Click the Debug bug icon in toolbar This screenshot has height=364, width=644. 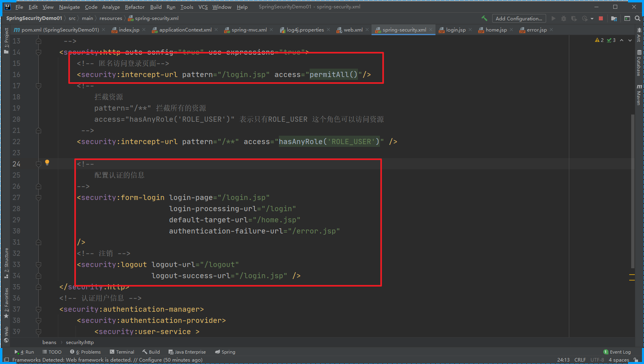coord(564,18)
